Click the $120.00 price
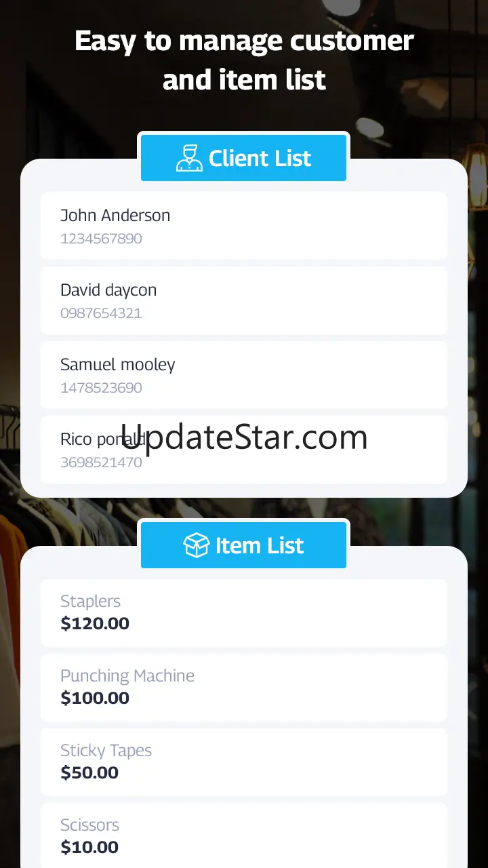488x868 pixels. (x=95, y=623)
